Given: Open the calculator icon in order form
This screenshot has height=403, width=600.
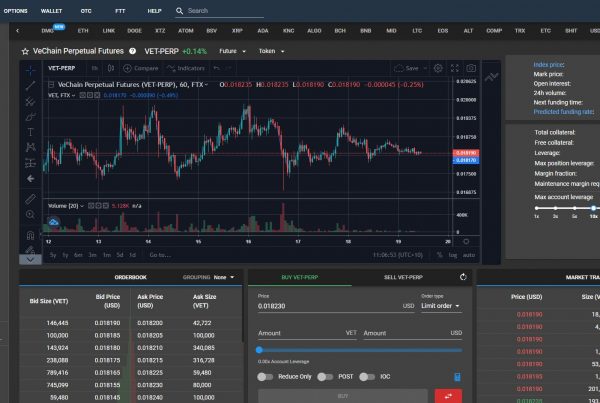Looking at the screenshot, I should pos(457,377).
